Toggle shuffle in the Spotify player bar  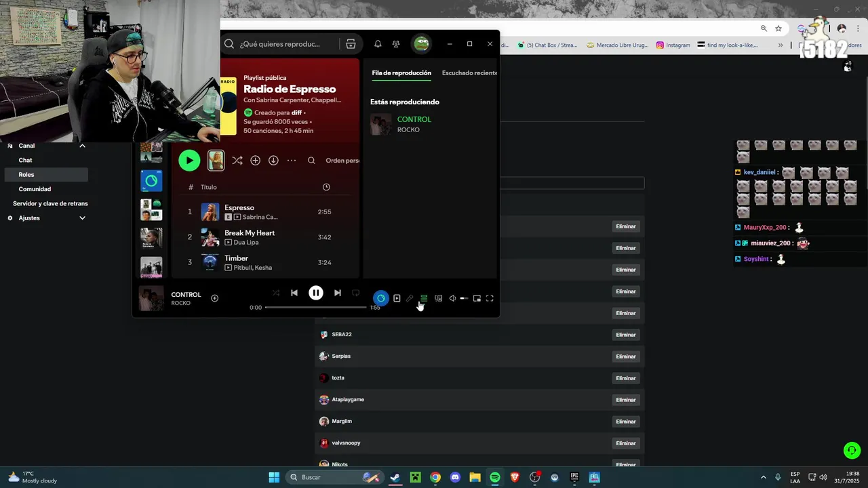click(x=276, y=293)
